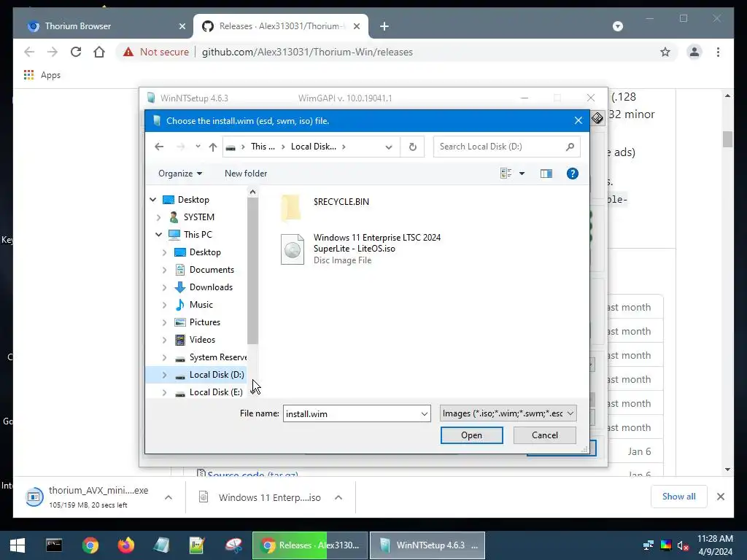This screenshot has width=747, height=560.
Task: Click the Not secure warning indicator
Action: tap(156, 52)
